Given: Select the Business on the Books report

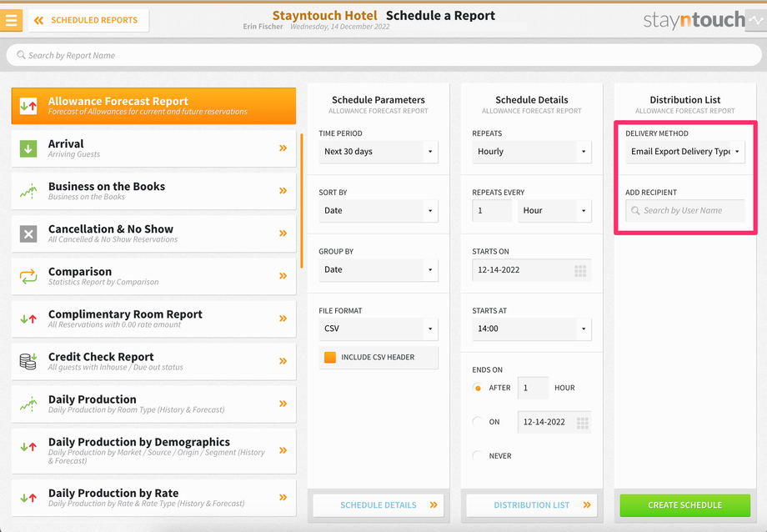Looking at the screenshot, I should click(x=153, y=191).
